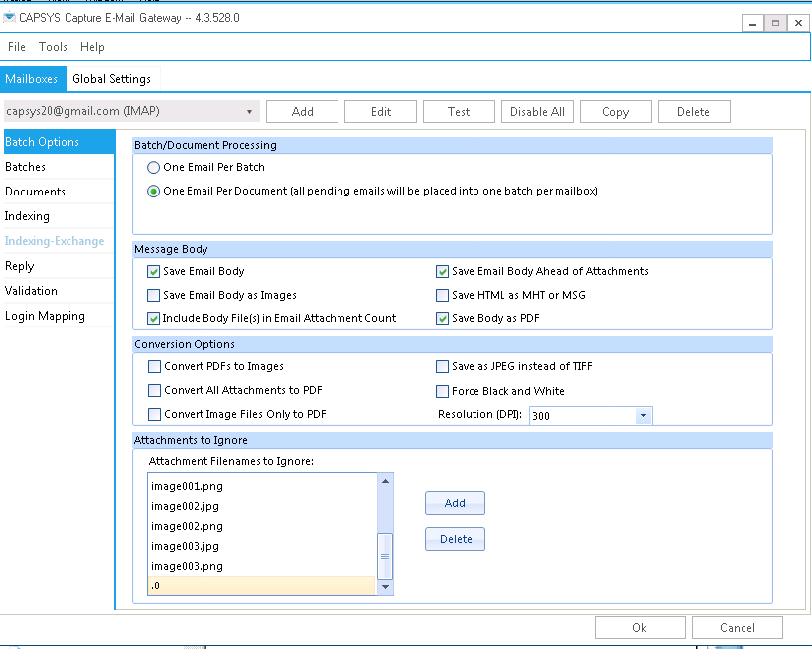The image size is (812, 649).
Task: Open the Validation section
Action: tap(59, 291)
